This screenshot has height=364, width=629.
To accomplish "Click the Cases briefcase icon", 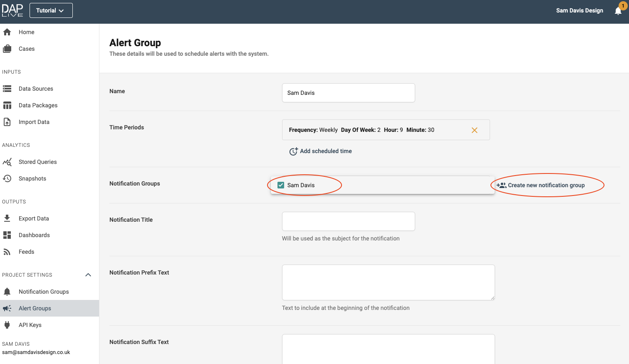I will tap(7, 49).
